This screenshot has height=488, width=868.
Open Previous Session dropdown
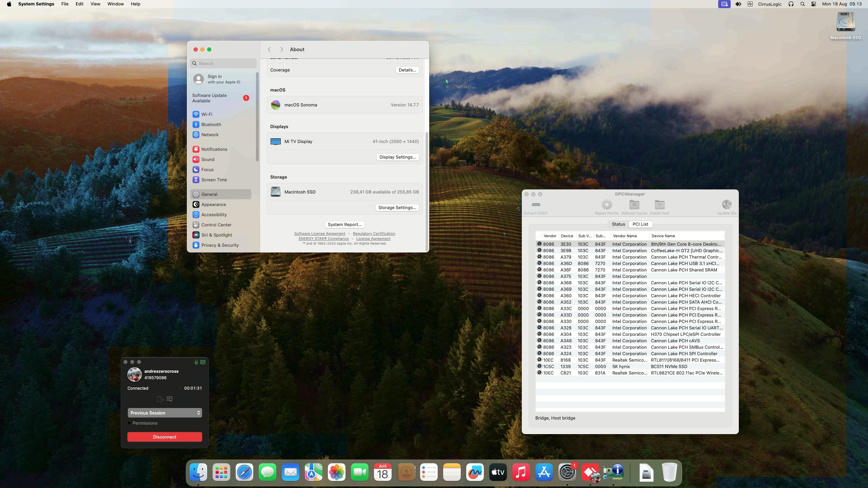click(x=165, y=413)
